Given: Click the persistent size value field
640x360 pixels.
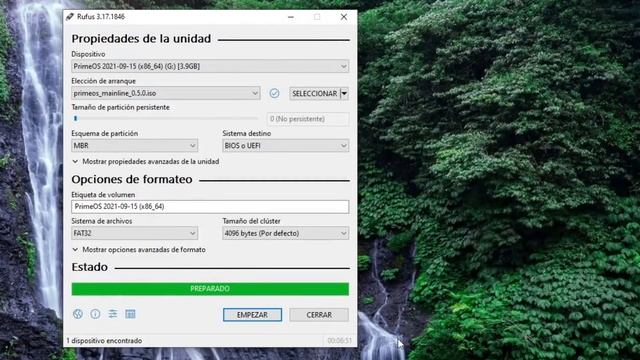Looking at the screenshot, I should pyautogui.click(x=308, y=119).
